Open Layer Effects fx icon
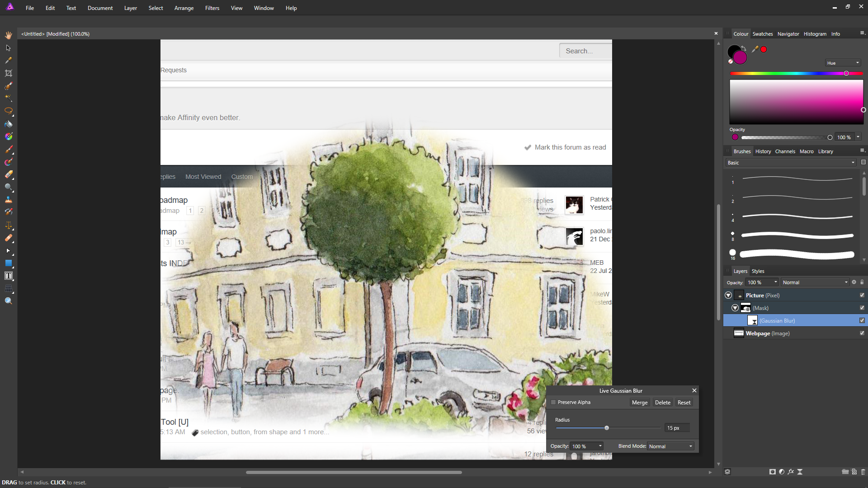The width and height of the screenshot is (868, 488). tap(791, 472)
